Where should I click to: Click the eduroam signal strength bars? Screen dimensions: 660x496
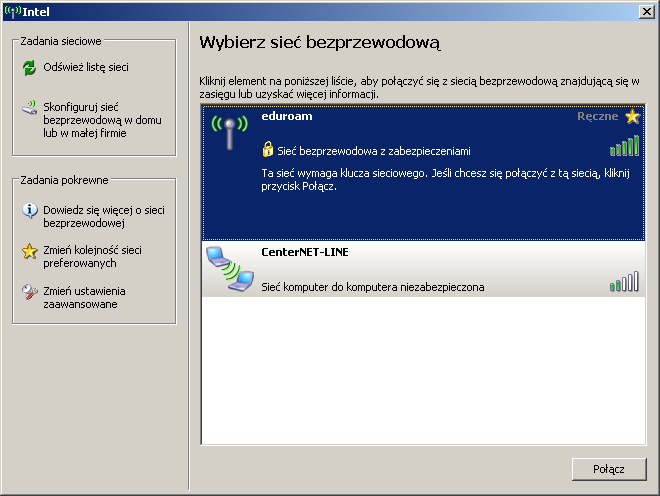pyautogui.click(x=624, y=147)
